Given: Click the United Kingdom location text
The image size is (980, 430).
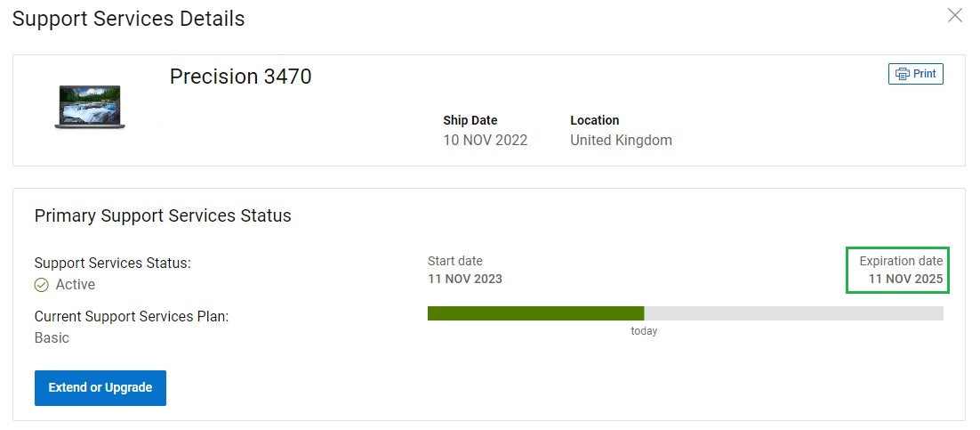Looking at the screenshot, I should (622, 140).
